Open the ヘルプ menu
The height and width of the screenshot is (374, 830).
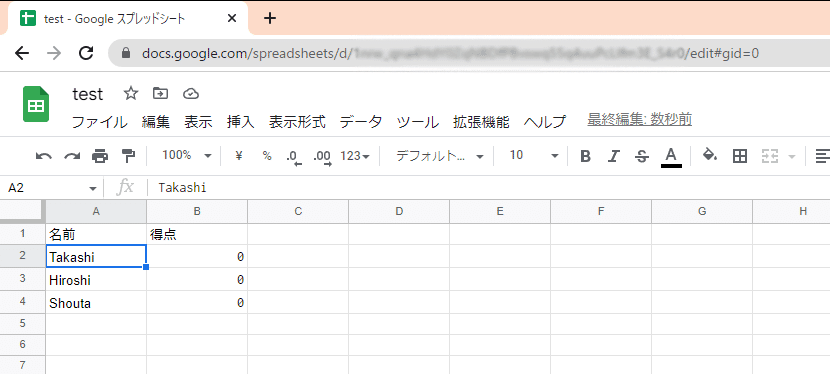pos(545,122)
